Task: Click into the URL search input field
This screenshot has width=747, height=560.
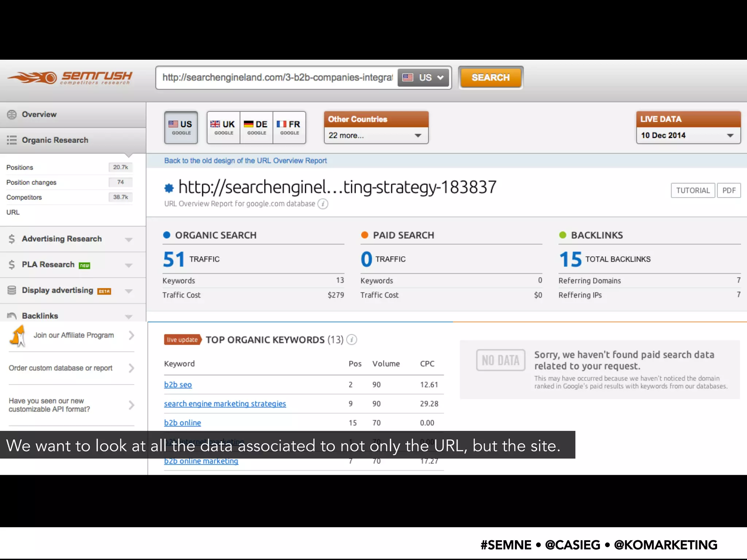Action: coord(277,77)
